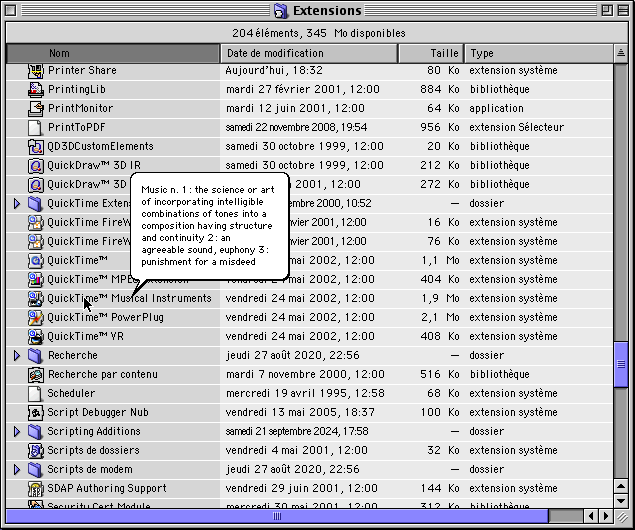635x530 pixels.
Task: Click the vertical scroll down arrow
Action: tap(621, 501)
